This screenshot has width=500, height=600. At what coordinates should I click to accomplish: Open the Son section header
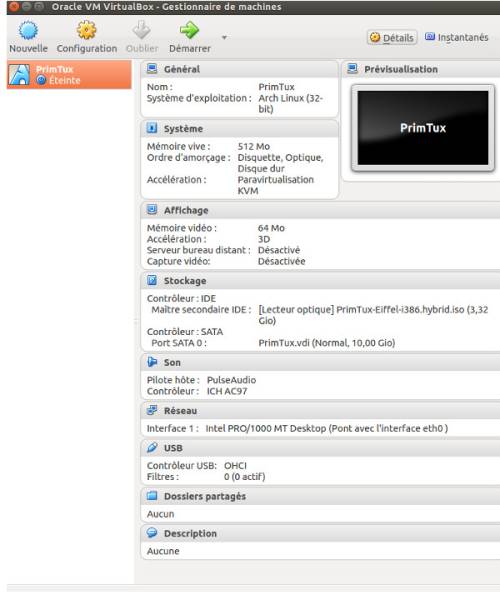(x=321, y=362)
